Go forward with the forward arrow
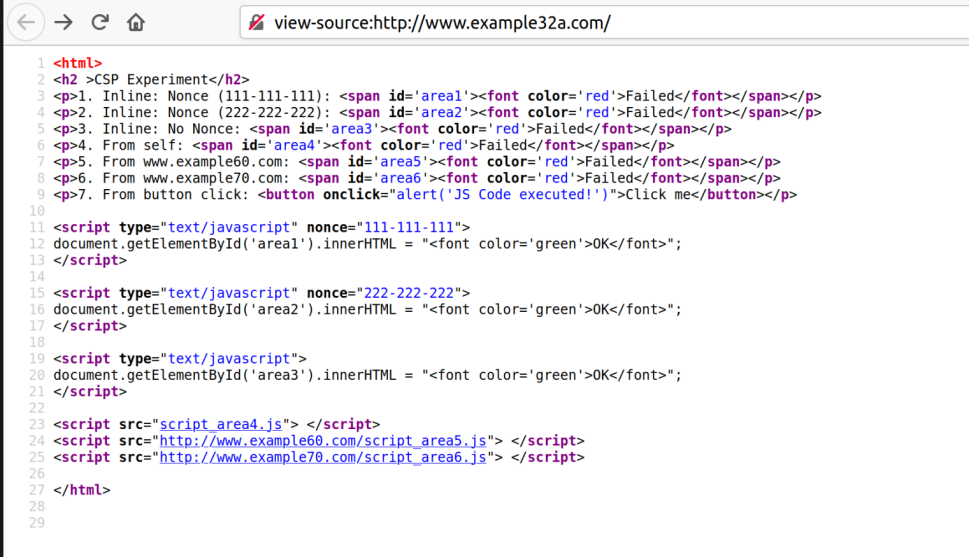 63,23
